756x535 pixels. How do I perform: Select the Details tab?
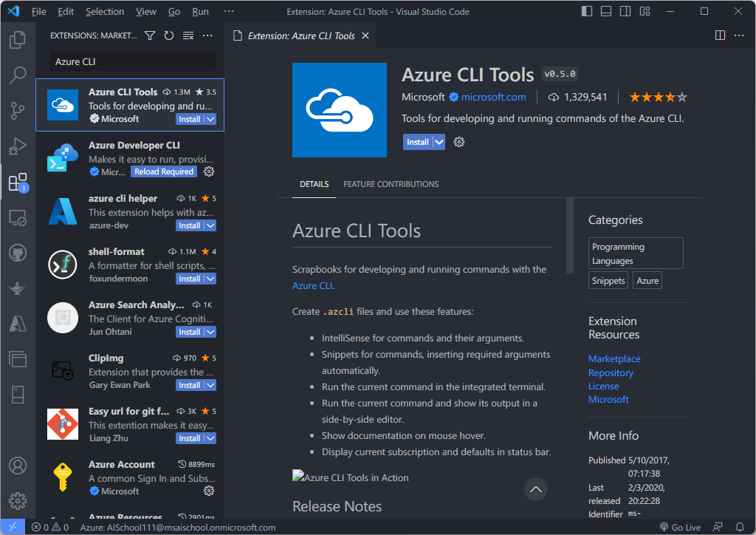(x=315, y=184)
